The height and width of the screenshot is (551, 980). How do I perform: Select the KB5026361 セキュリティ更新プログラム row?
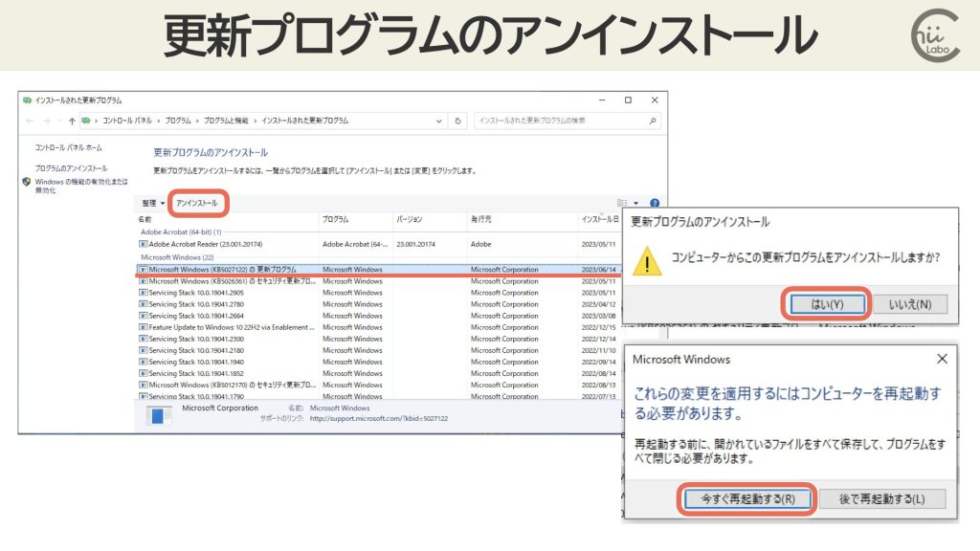pyautogui.click(x=379, y=281)
